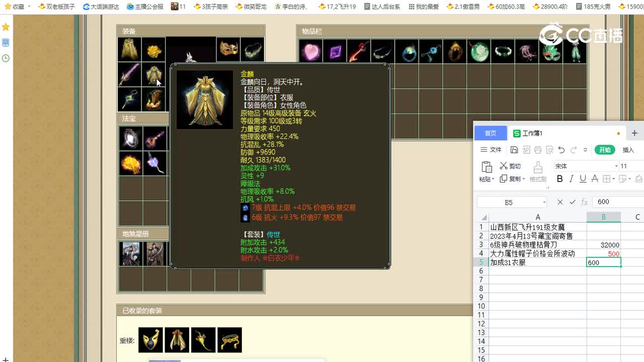Select the green jade disc inventory item
Viewport: 644px width, 362px height.
[478, 51]
